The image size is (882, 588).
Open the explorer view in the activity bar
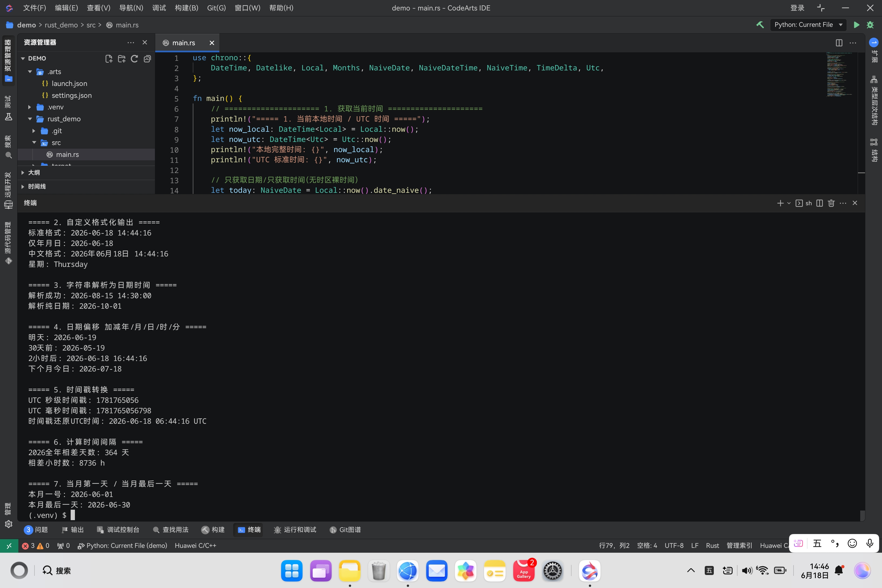point(8,61)
